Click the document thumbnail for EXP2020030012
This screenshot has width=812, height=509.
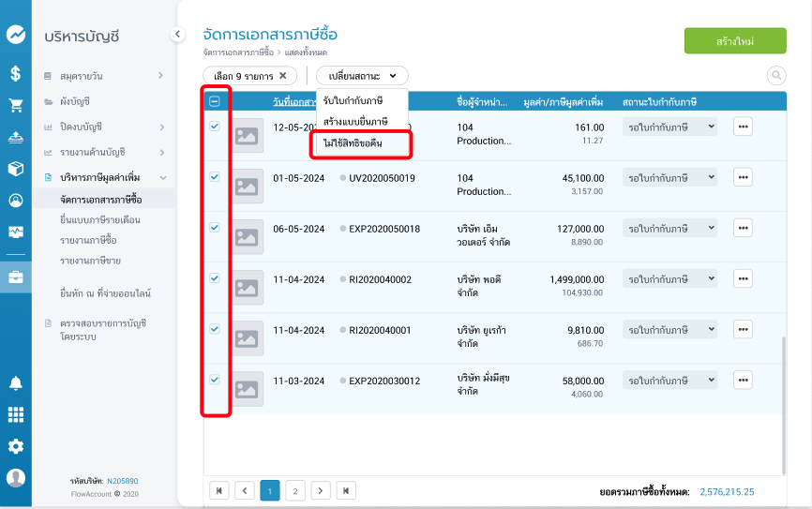coord(247,389)
